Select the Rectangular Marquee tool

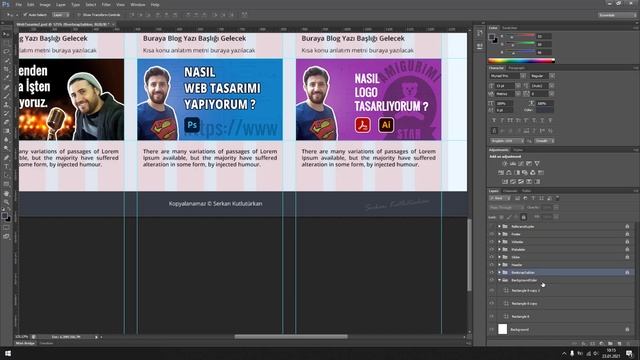coord(6,43)
